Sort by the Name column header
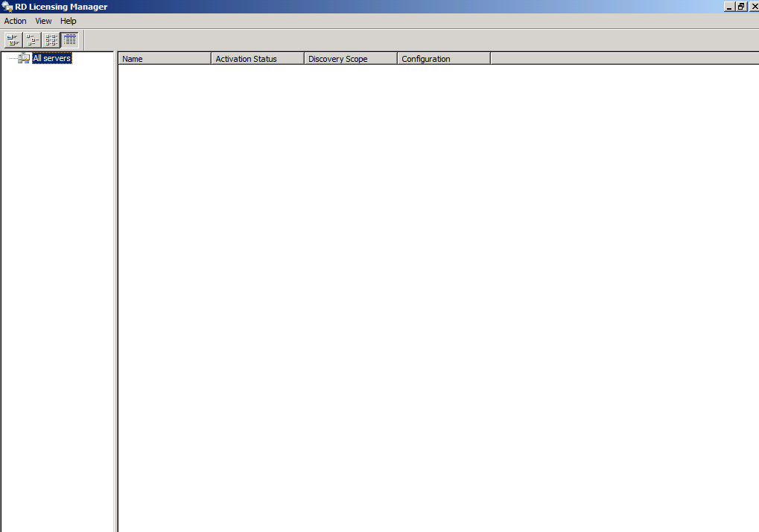This screenshot has height=532, width=759. tap(165, 59)
